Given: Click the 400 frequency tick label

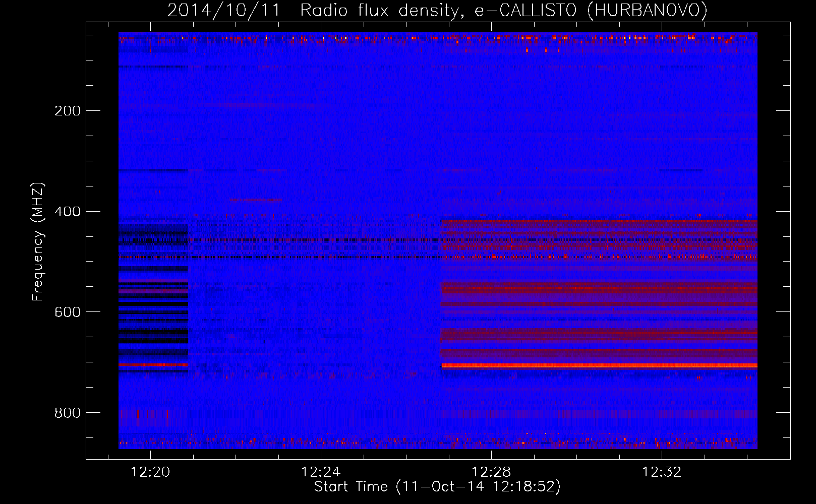Looking at the screenshot, I should pos(68,212).
